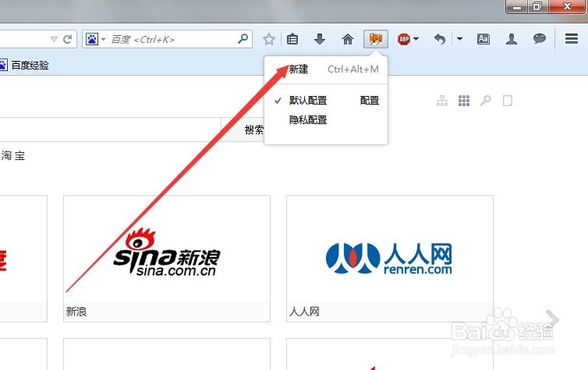The image size is (588, 370).
Task: Click the Aa reader toolbar icon
Action: pyautogui.click(x=484, y=39)
